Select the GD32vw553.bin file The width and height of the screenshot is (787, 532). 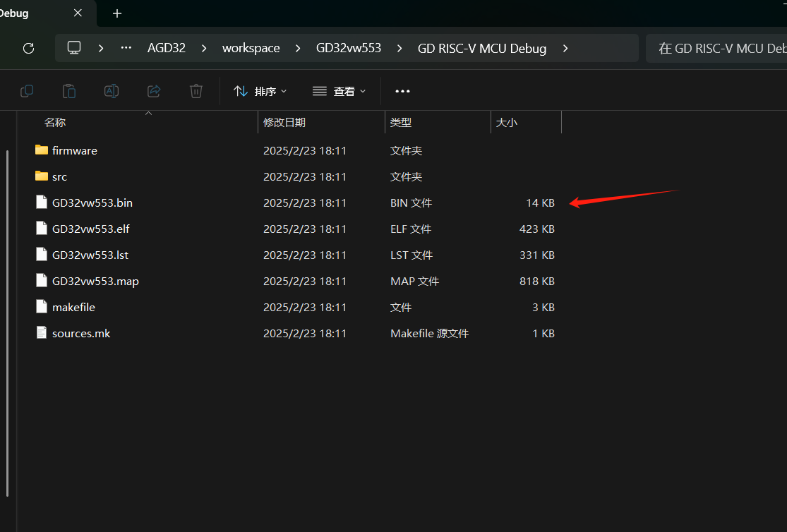pos(92,202)
